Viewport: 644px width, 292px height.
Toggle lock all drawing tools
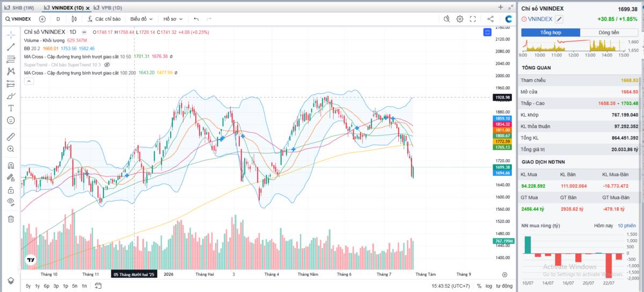click(11, 190)
